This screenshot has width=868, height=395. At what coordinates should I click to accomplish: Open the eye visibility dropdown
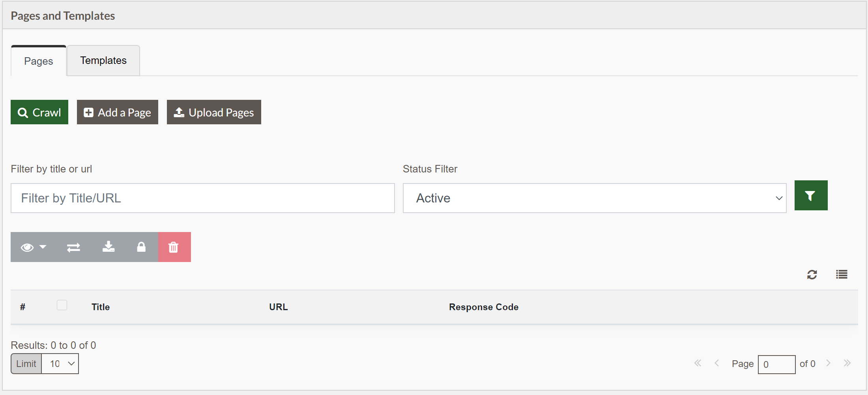pos(33,247)
